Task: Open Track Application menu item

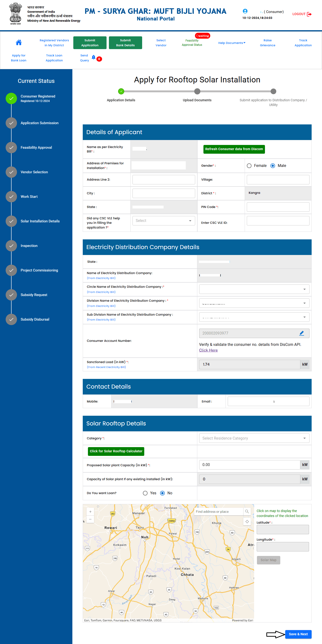Action: point(303,43)
